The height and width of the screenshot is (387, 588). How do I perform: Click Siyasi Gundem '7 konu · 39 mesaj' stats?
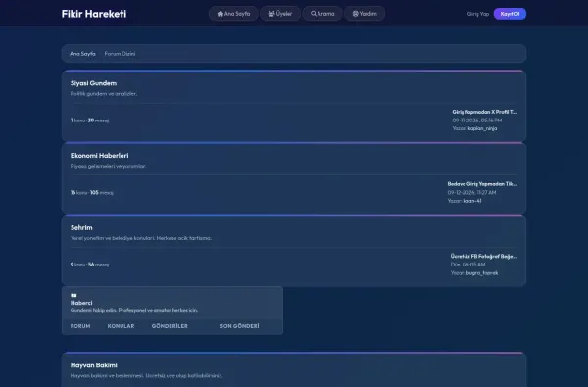[x=89, y=121]
